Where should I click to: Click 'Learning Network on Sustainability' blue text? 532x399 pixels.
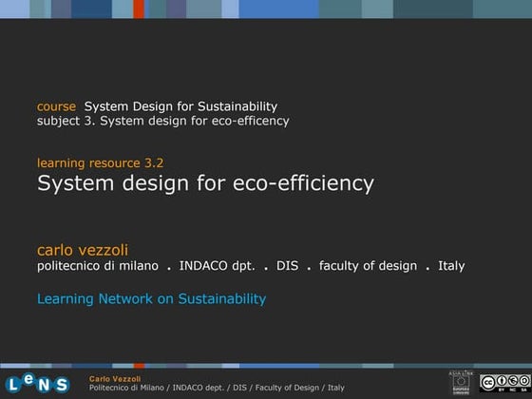pyautogui.click(x=152, y=299)
